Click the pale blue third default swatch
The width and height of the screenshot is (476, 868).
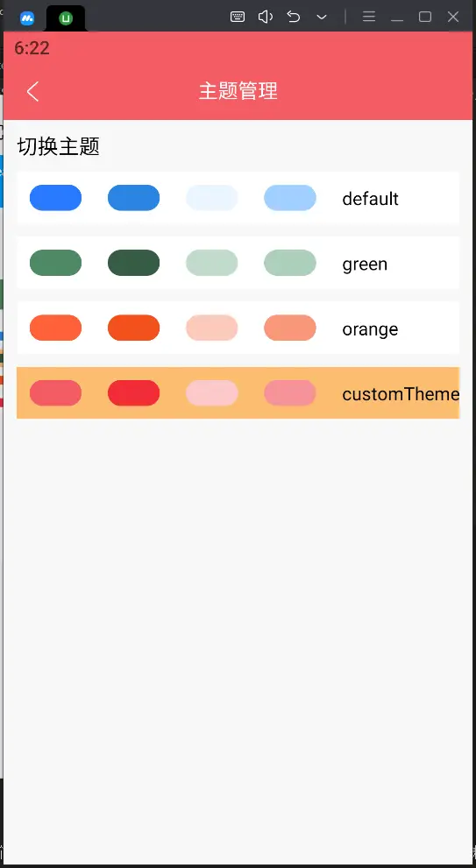click(x=211, y=198)
